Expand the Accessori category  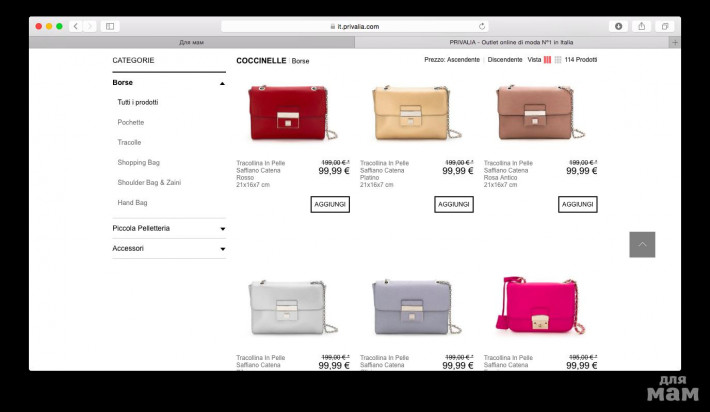coord(222,249)
